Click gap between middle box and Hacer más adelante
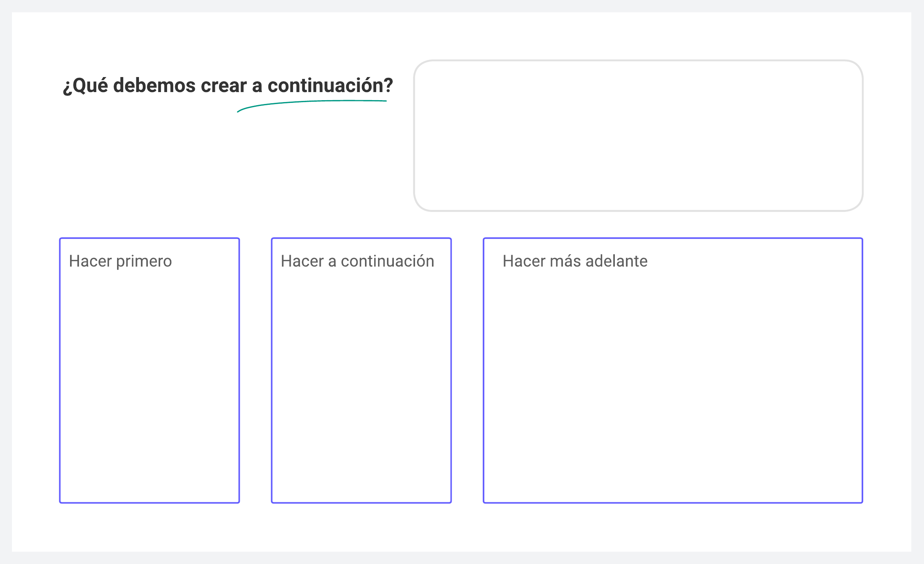 pos(467,370)
